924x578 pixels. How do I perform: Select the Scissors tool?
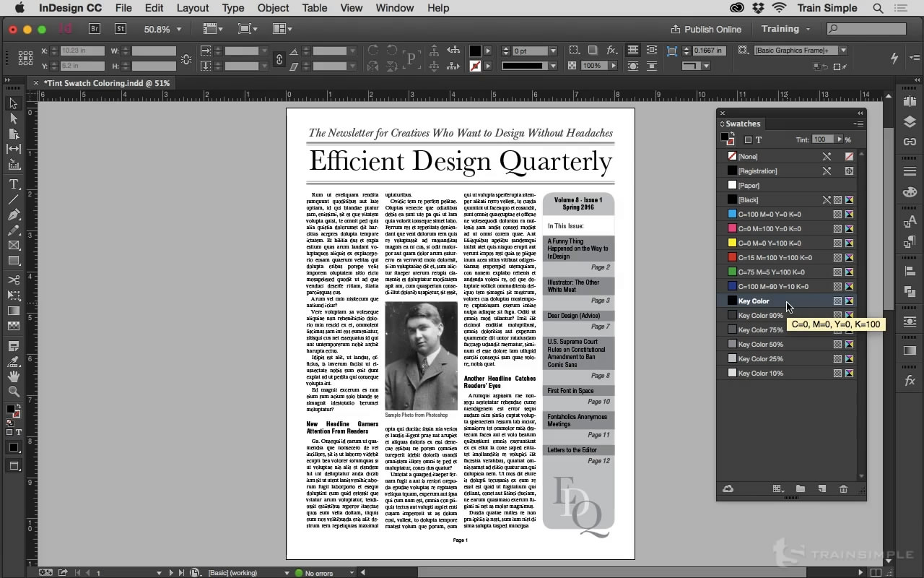[13, 280]
